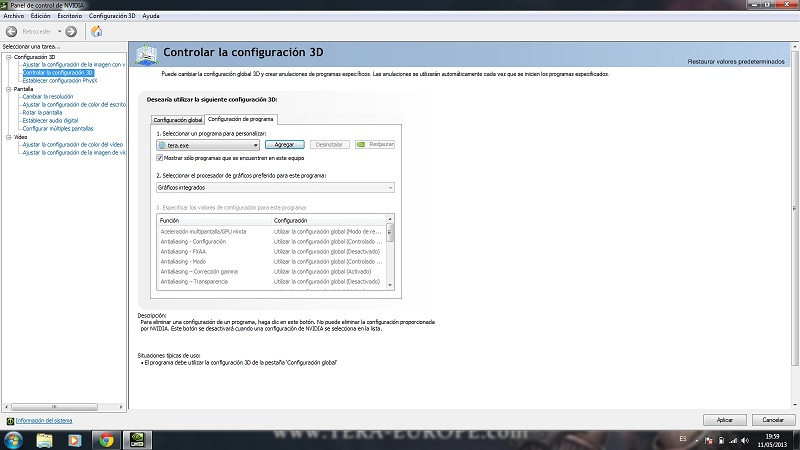Click the Desinstalar button

(x=329, y=145)
